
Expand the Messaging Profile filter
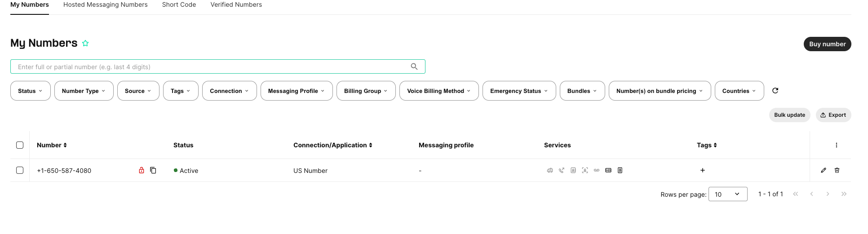(x=297, y=91)
